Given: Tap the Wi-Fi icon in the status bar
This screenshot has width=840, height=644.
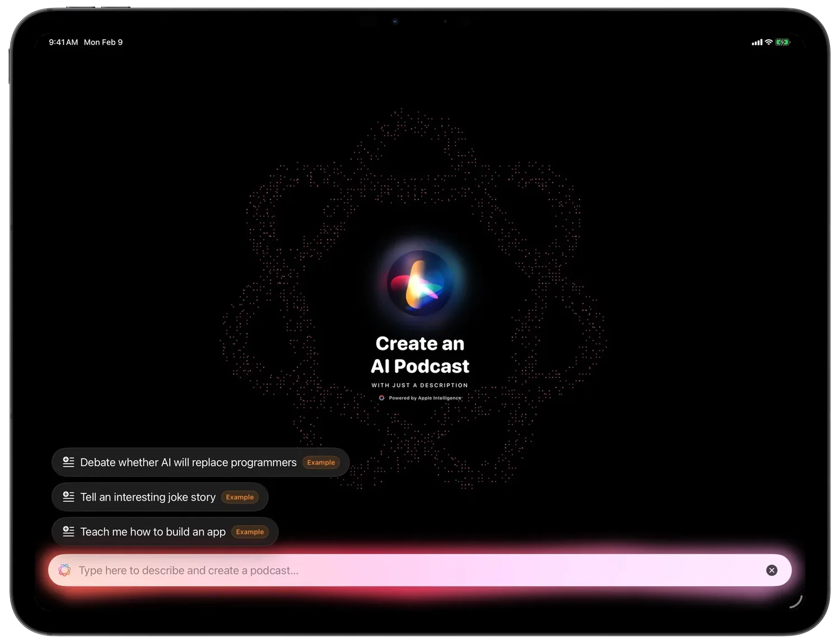Looking at the screenshot, I should click(769, 42).
